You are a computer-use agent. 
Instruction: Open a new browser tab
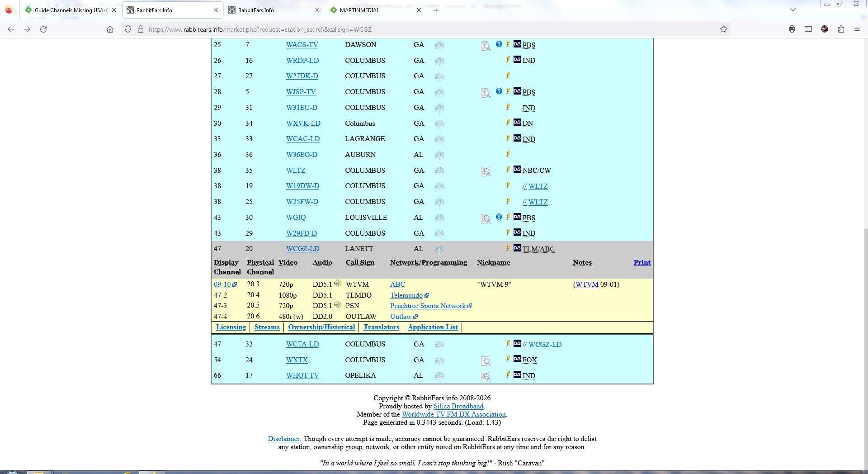[x=436, y=10]
